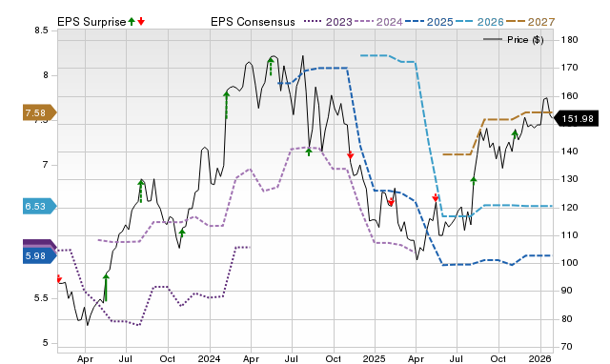Viewport: 610px width, 364px height.
Task: Click the 2025 label on the time axis
Action: pos(374,358)
